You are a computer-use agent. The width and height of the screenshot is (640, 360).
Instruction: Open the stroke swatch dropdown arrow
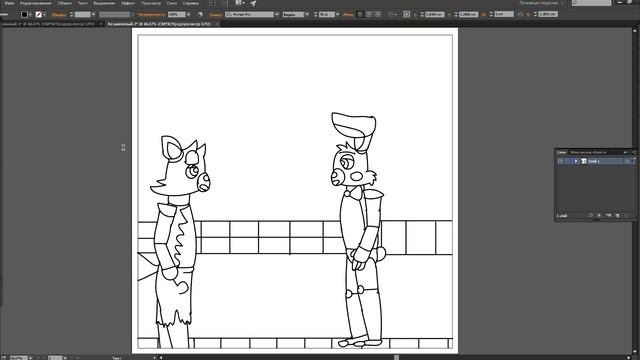pyautogui.click(x=44, y=15)
